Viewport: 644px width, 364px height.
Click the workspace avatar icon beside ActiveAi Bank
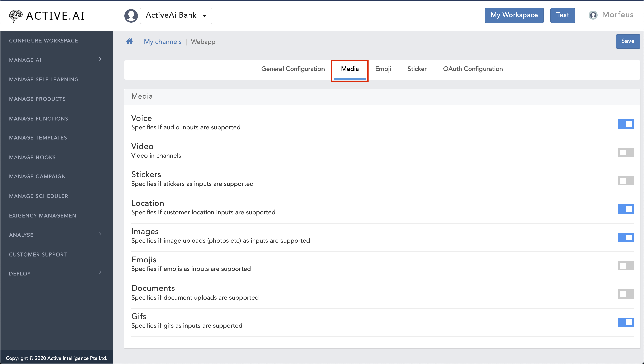click(131, 16)
